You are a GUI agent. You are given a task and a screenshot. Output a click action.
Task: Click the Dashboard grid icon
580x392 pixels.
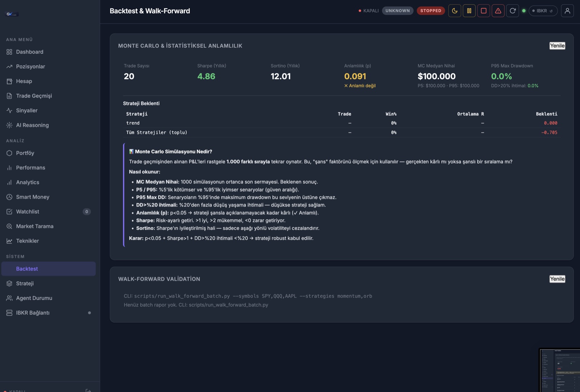[x=9, y=52]
